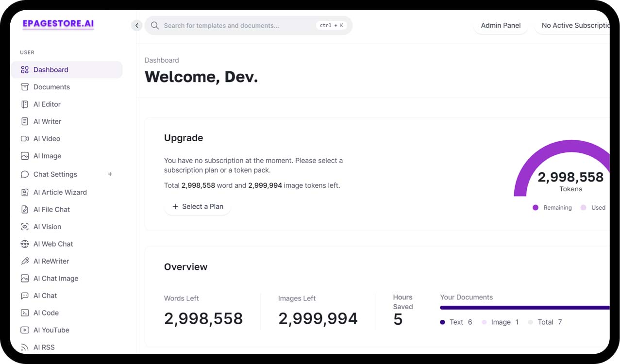Select the AI RSS feature
This screenshot has width=620, height=364.
[x=43, y=347]
